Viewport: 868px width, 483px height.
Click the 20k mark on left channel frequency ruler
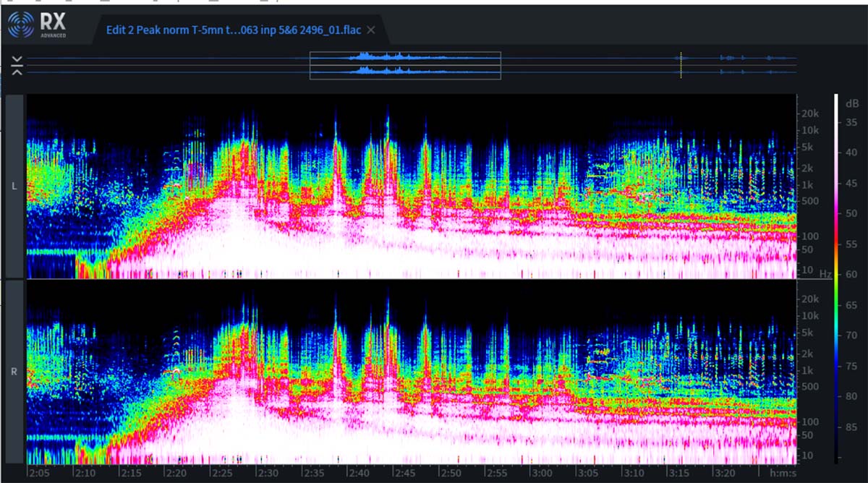tap(809, 114)
